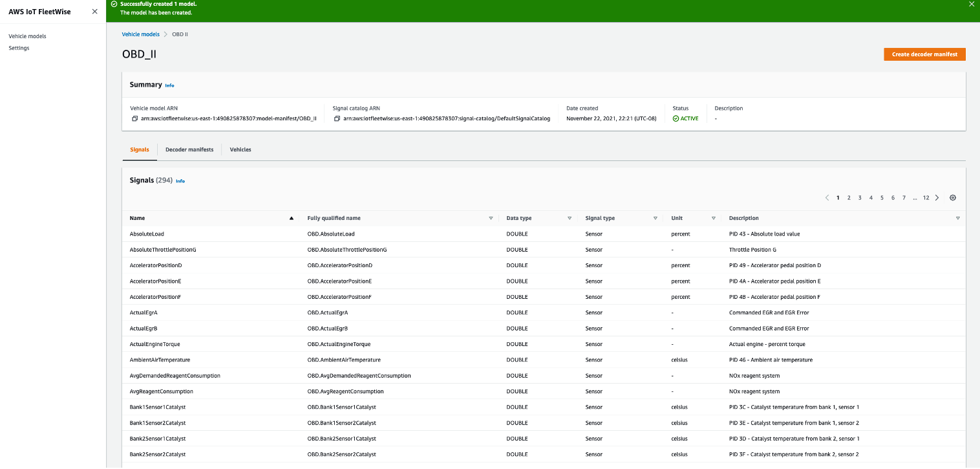Select the AvgDemandedReagentConsumption name cell
The width and height of the screenshot is (980, 469).
[x=175, y=376]
